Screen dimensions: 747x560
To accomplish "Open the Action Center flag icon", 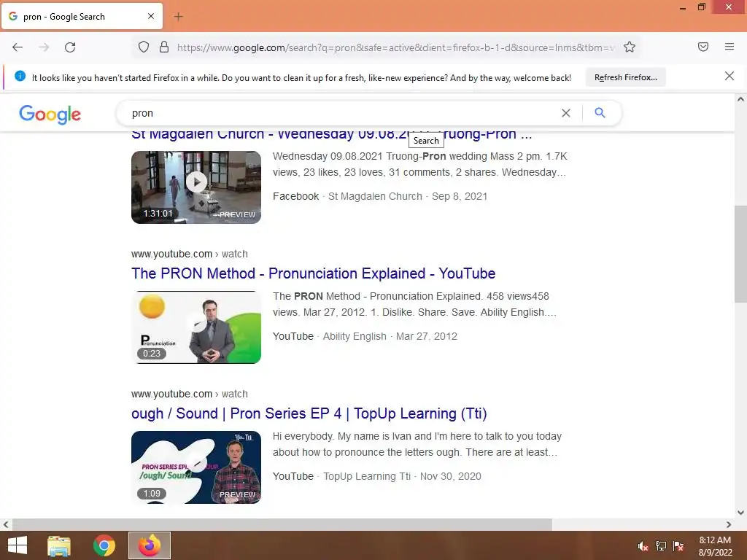I will (x=678, y=546).
